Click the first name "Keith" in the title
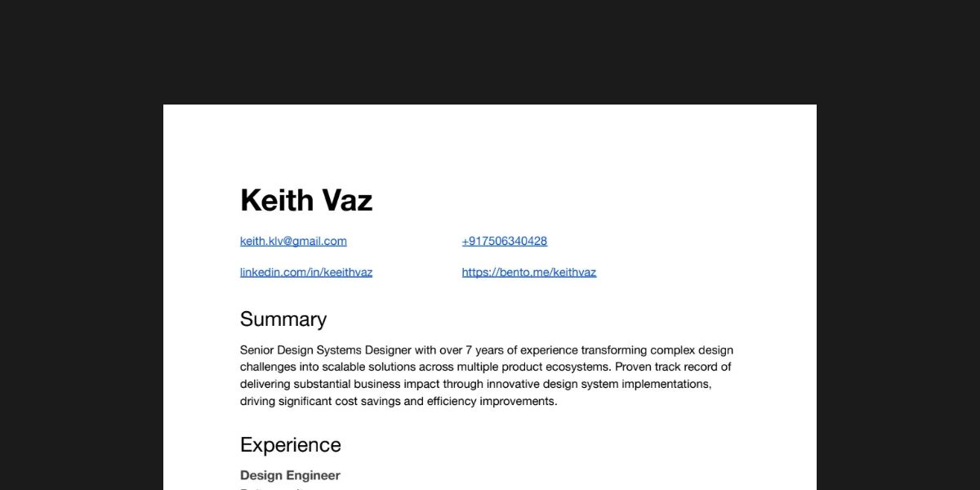This screenshot has height=490, width=980. click(276, 200)
